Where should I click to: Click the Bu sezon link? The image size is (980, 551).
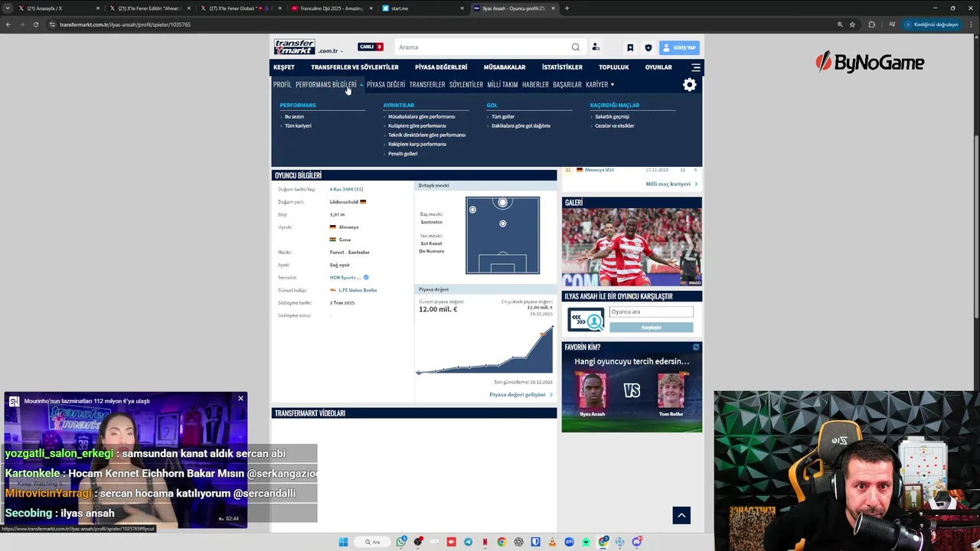click(x=294, y=116)
